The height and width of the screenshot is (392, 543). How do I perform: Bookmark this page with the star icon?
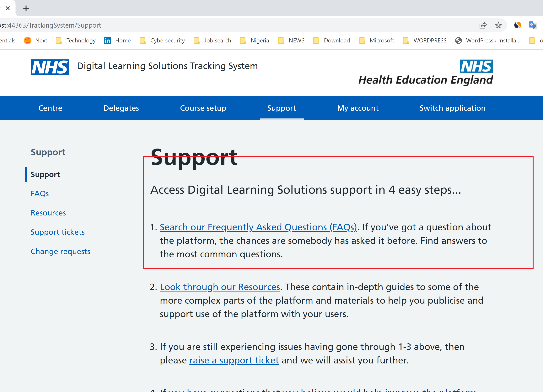pyautogui.click(x=498, y=25)
